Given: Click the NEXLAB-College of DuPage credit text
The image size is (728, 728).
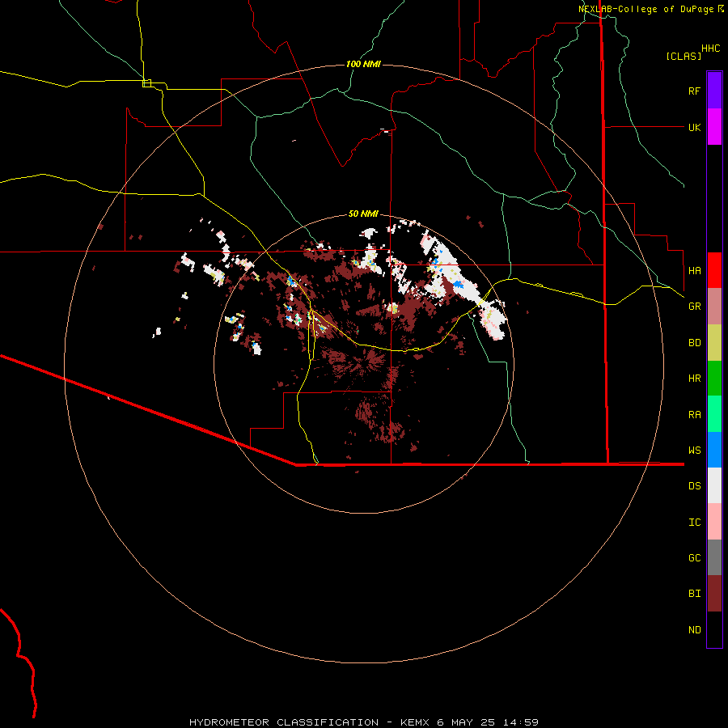Looking at the screenshot, I should click(x=650, y=9).
